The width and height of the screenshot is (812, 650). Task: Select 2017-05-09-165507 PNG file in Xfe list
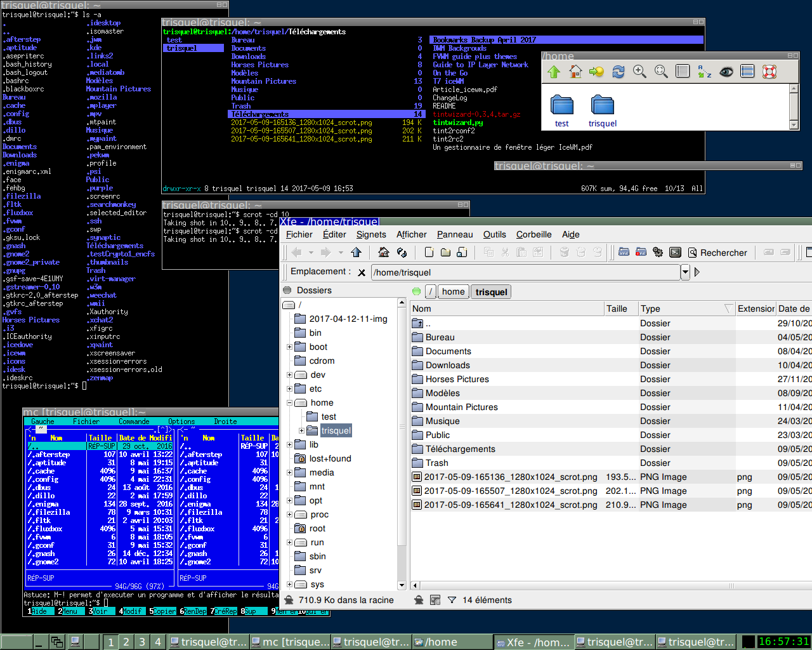511,491
